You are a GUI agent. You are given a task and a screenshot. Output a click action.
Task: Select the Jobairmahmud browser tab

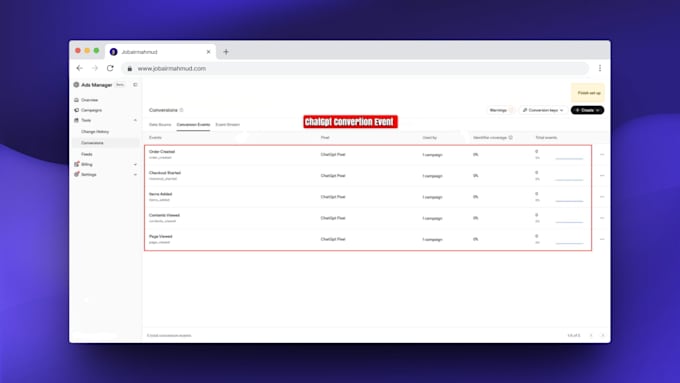160,52
